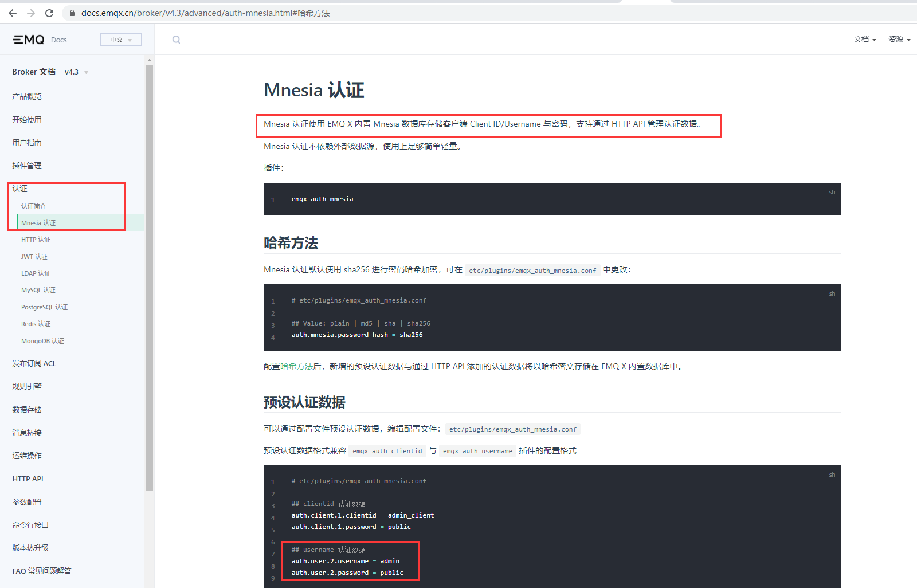
Task: Open the 文档 dropdown menu
Action: point(865,39)
